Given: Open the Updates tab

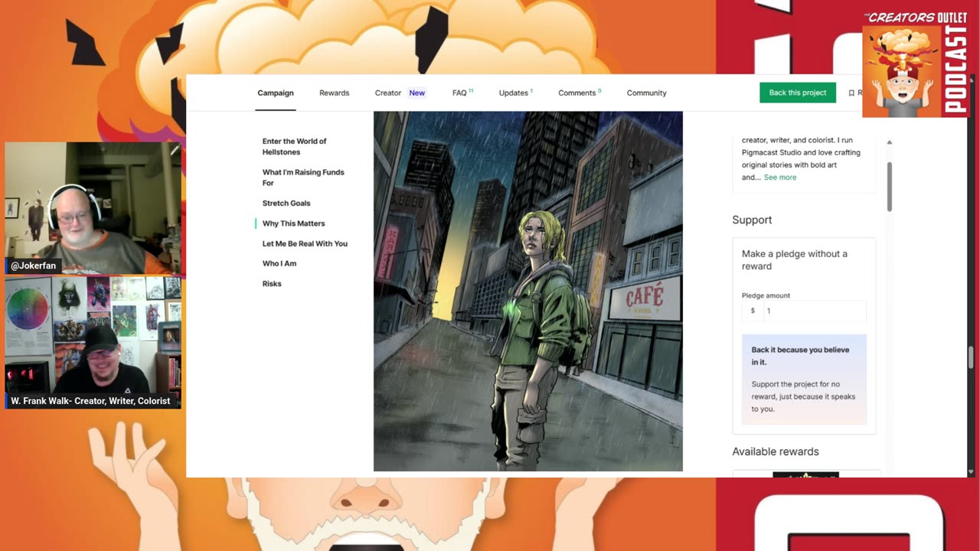Looking at the screenshot, I should (515, 93).
